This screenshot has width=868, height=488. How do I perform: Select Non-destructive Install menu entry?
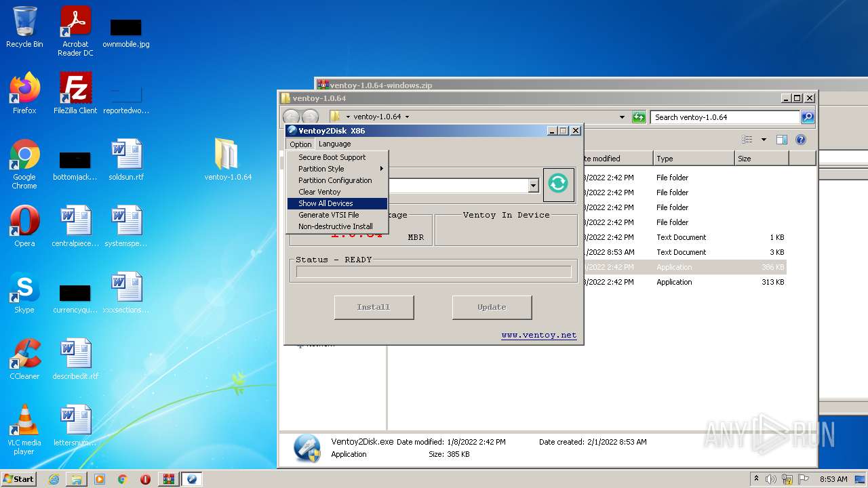337,226
